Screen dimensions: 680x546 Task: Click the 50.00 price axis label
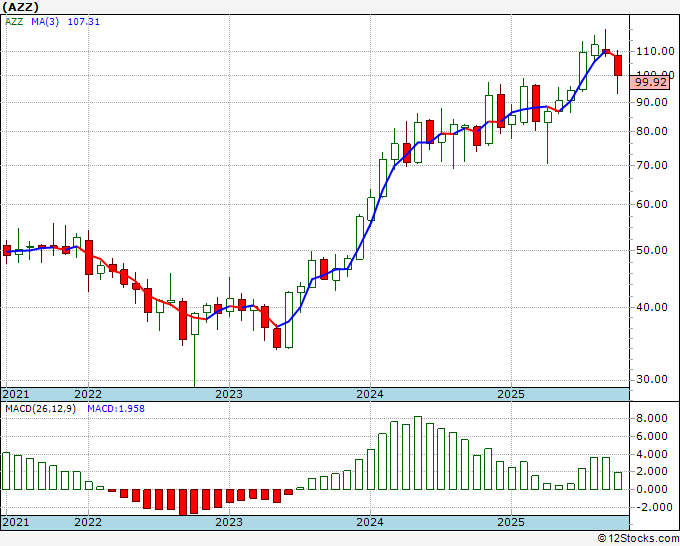[652, 250]
